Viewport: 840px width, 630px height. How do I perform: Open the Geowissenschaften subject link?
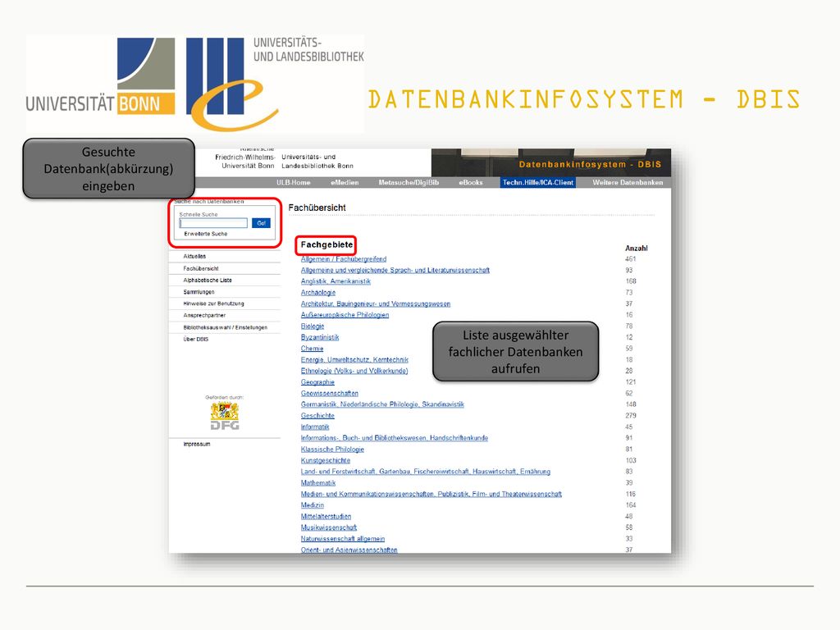pyautogui.click(x=330, y=394)
